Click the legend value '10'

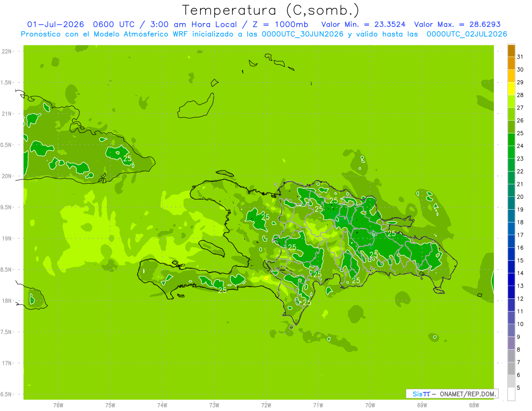520,324
